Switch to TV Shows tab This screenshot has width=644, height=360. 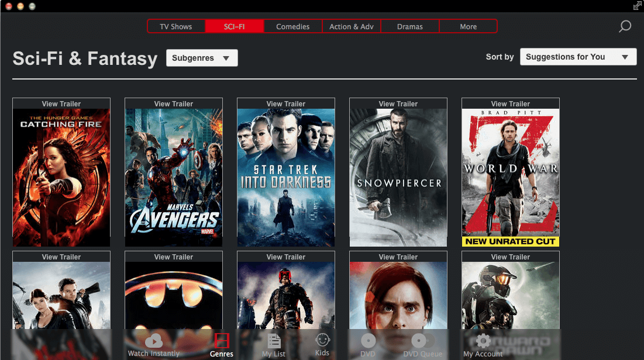(x=176, y=26)
